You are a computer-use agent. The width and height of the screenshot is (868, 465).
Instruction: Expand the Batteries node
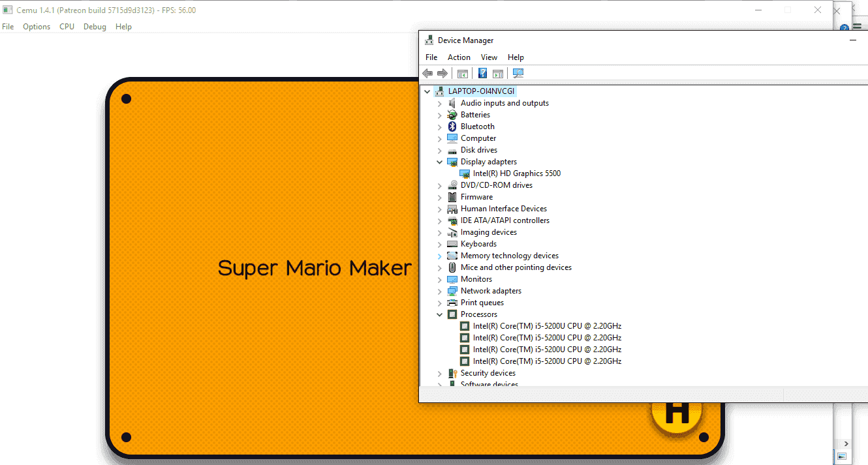click(x=440, y=115)
